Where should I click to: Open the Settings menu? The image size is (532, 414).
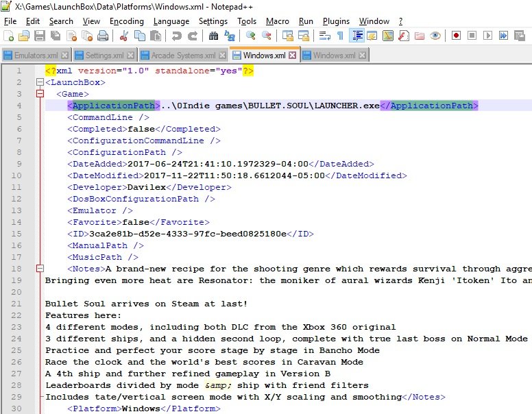pyautogui.click(x=213, y=21)
